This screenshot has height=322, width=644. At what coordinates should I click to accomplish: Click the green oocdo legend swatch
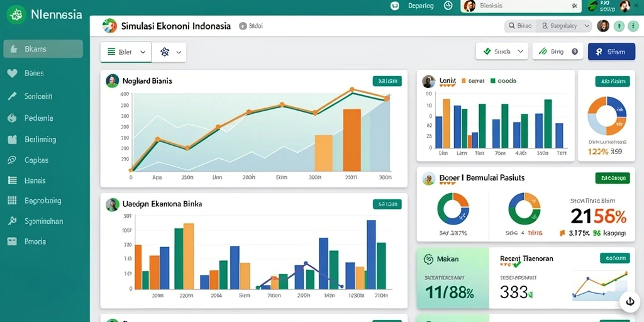click(x=493, y=81)
